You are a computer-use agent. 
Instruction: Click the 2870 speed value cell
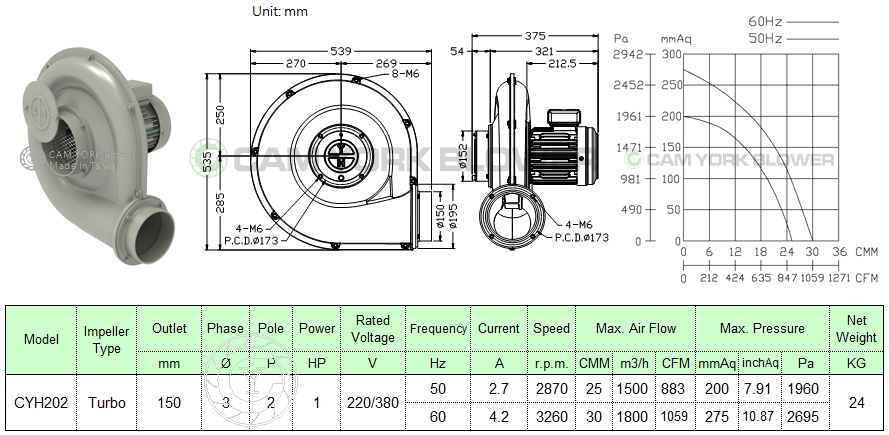pyautogui.click(x=552, y=389)
